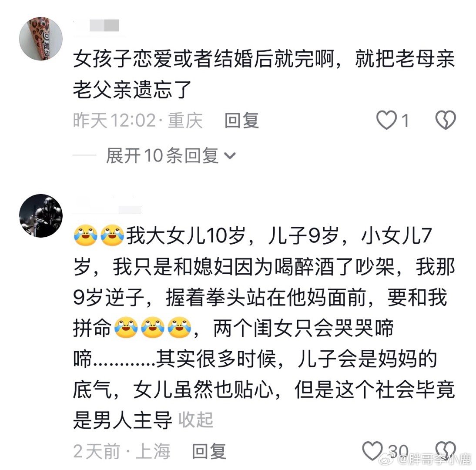
Task: Like the 上海 comment showing 30 likes
Action: point(372,450)
